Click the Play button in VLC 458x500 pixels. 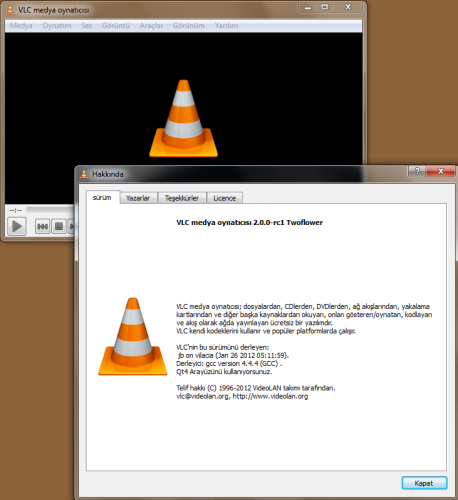tap(17, 226)
